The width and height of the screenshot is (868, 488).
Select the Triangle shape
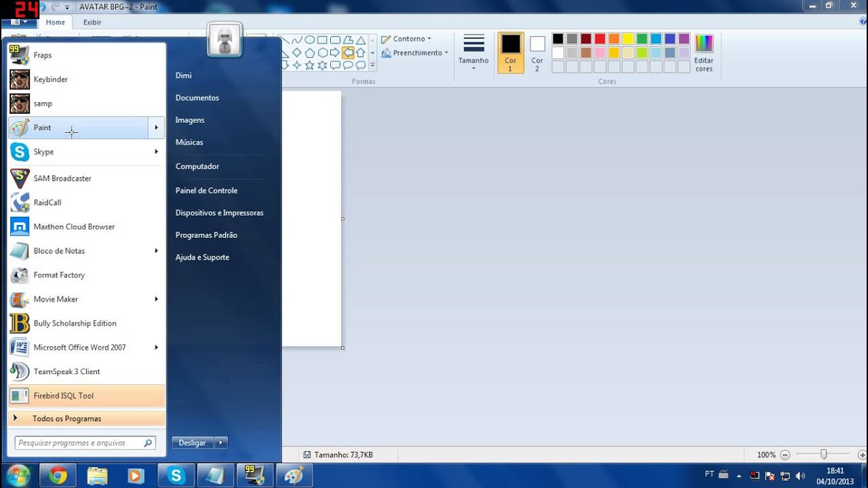pyautogui.click(x=361, y=40)
